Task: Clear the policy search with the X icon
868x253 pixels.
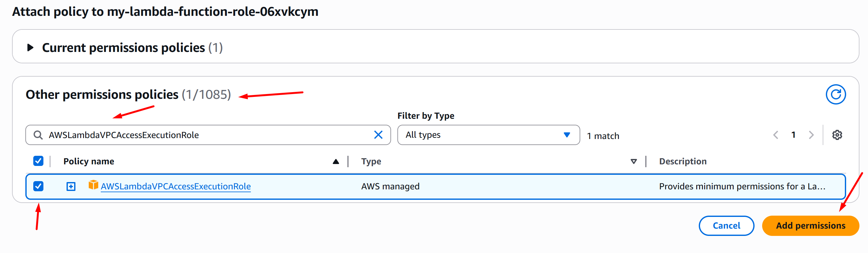Action: [378, 135]
